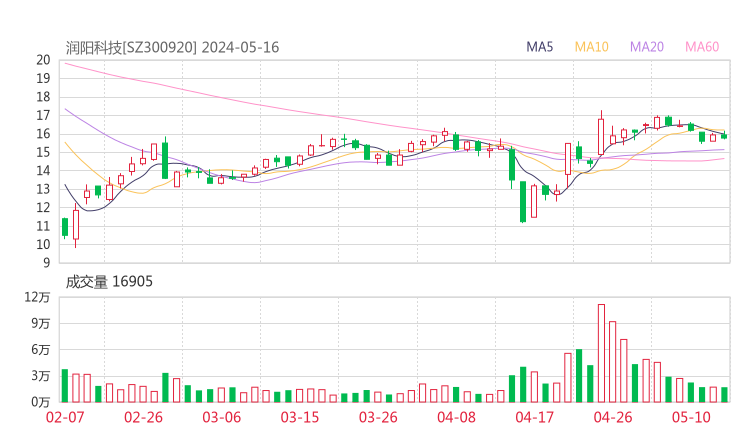Click the 03-15 date label
740x440 pixels.
pyautogui.click(x=300, y=417)
